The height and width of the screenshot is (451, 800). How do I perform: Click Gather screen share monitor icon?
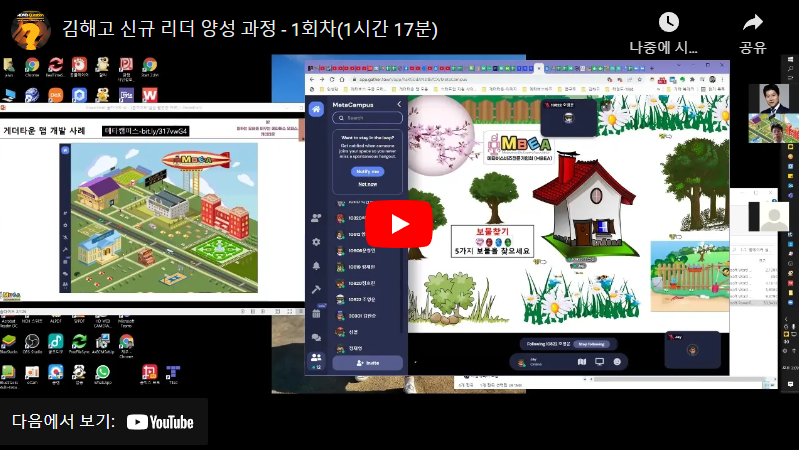pyautogui.click(x=599, y=362)
